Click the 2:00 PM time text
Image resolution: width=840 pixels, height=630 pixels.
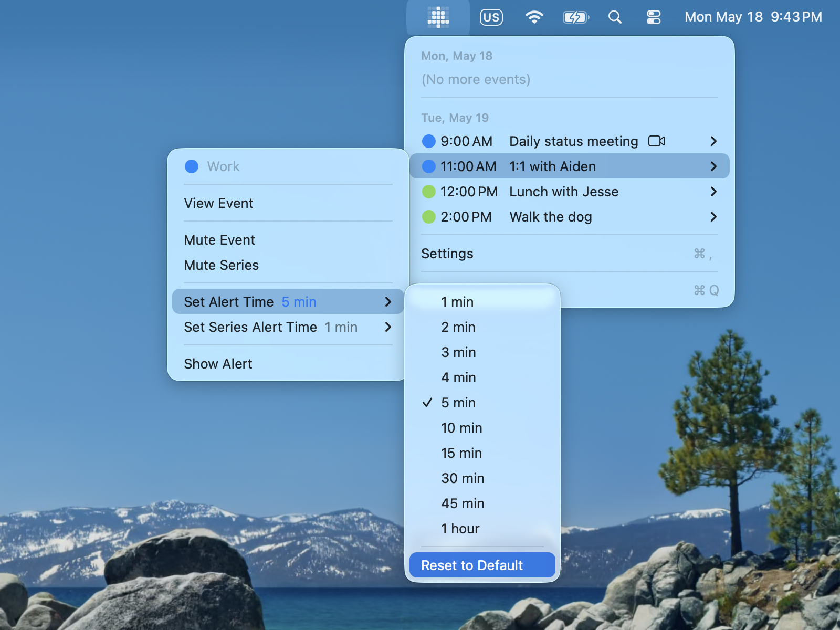tap(466, 217)
